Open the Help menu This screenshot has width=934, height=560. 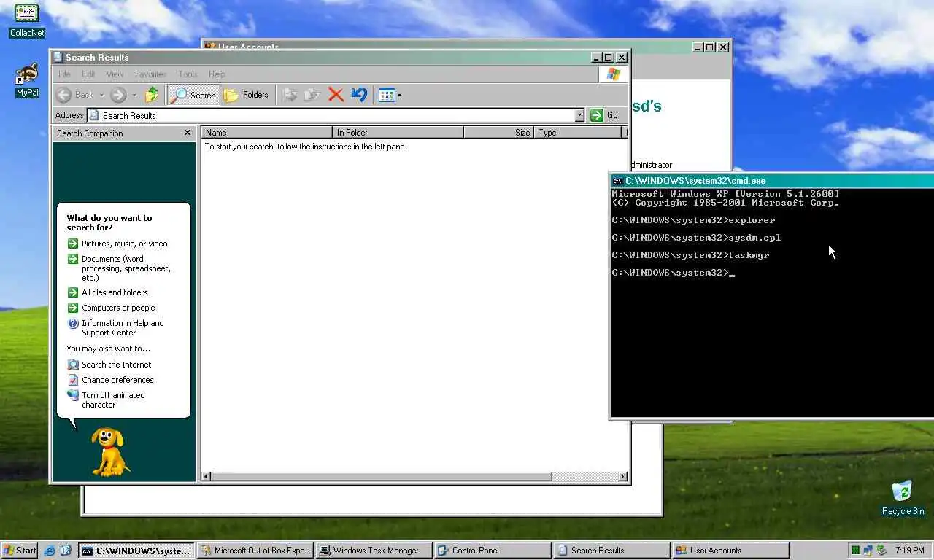217,74
